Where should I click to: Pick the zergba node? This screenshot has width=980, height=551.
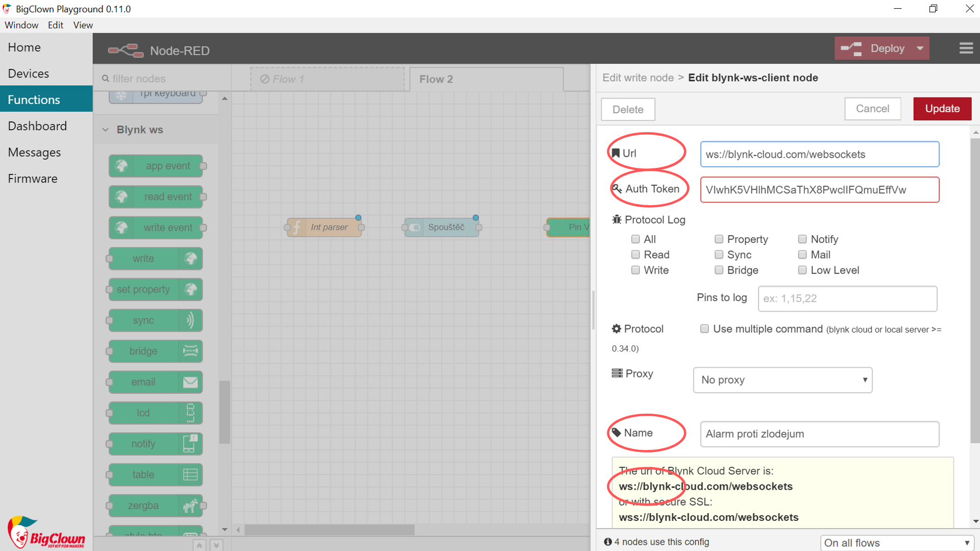(x=156, y=506)
